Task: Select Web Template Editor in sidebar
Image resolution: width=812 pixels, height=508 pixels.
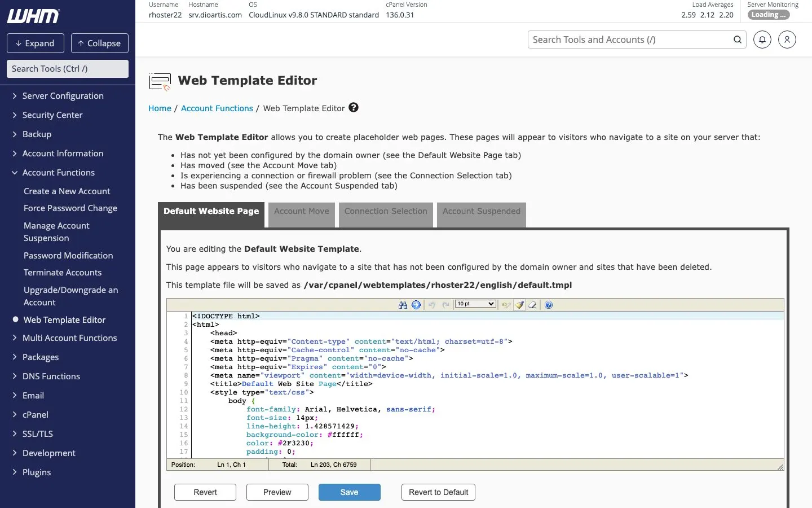Action: pyautogui.click(x=64, y=320)
